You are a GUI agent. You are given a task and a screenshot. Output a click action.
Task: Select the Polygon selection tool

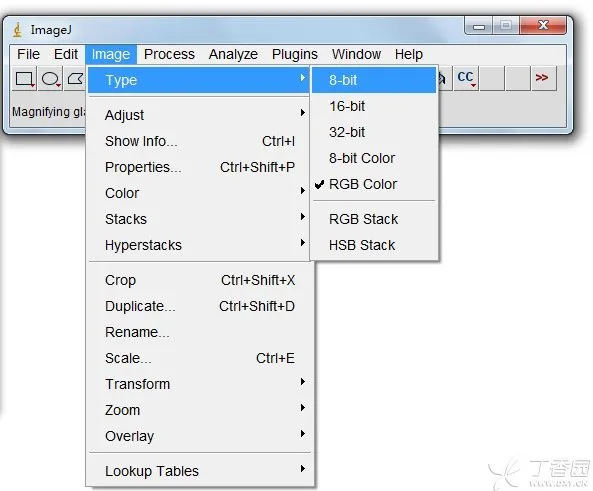point(75,79)
